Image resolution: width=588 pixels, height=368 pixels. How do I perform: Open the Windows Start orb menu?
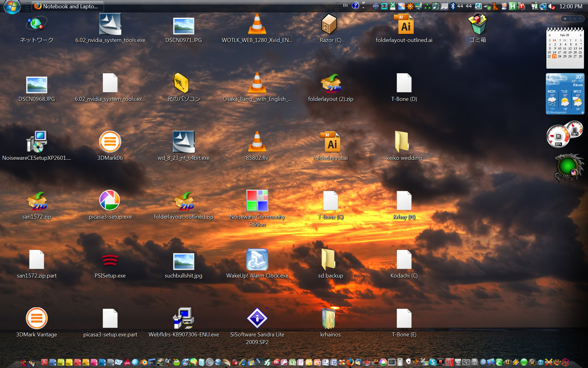pos(12,6)
